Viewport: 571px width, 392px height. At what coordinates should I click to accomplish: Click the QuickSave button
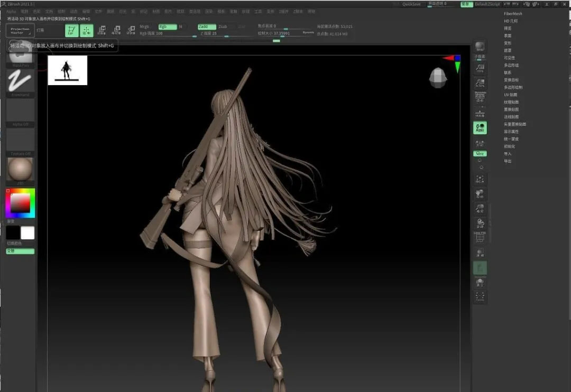coord(411,4)
